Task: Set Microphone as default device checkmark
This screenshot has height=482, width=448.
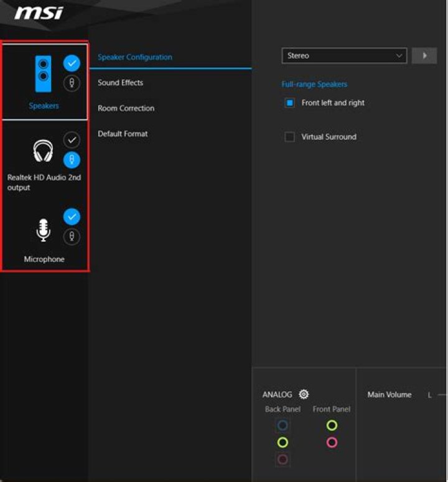Action: pos(72,216)
